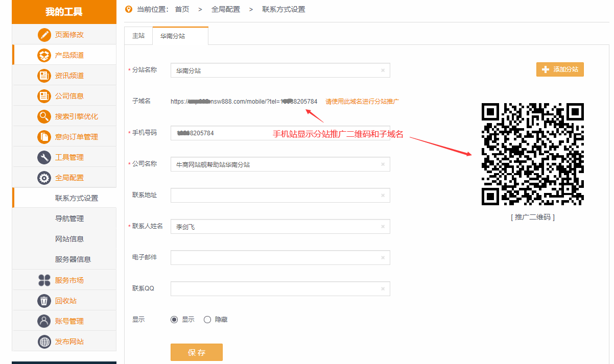
Task: Select the 账号管理 user icon
Action: pyautogui.click(x=44, y=321)
